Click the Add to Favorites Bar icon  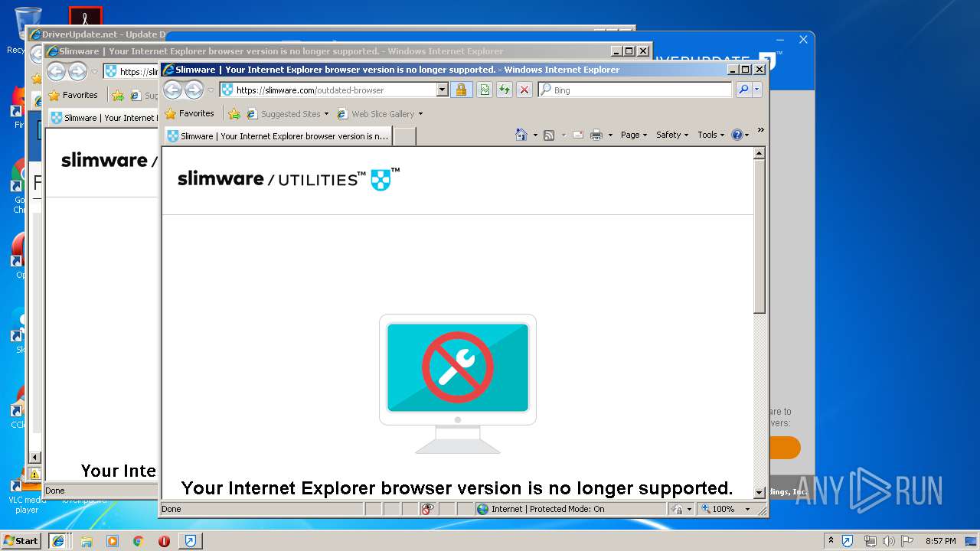click(234, 114)
